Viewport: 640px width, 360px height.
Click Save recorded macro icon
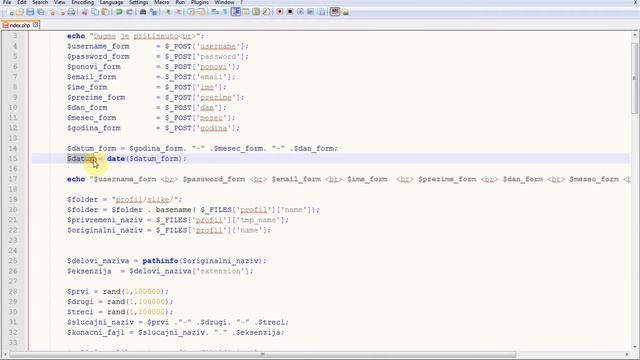pyautogui.click(x=321, y=12)
